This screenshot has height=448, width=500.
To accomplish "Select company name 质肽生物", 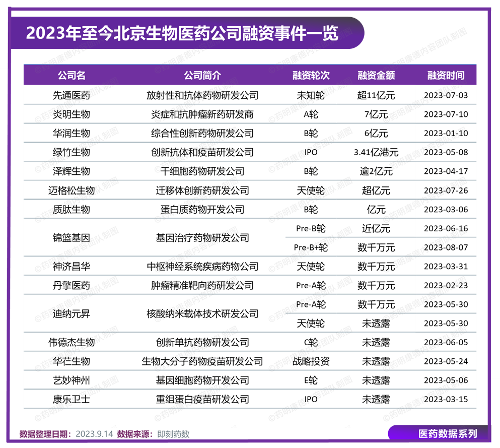I will tap(72, 209).
